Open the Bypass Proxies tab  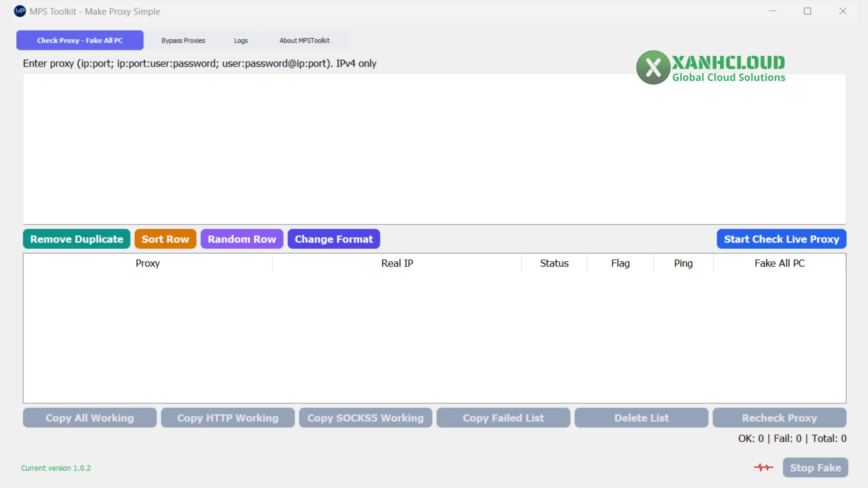(183, 40)
